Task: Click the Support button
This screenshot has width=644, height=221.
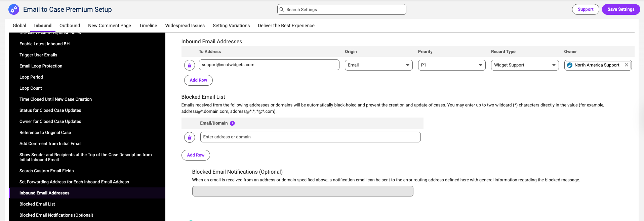Action: (586, 9)
